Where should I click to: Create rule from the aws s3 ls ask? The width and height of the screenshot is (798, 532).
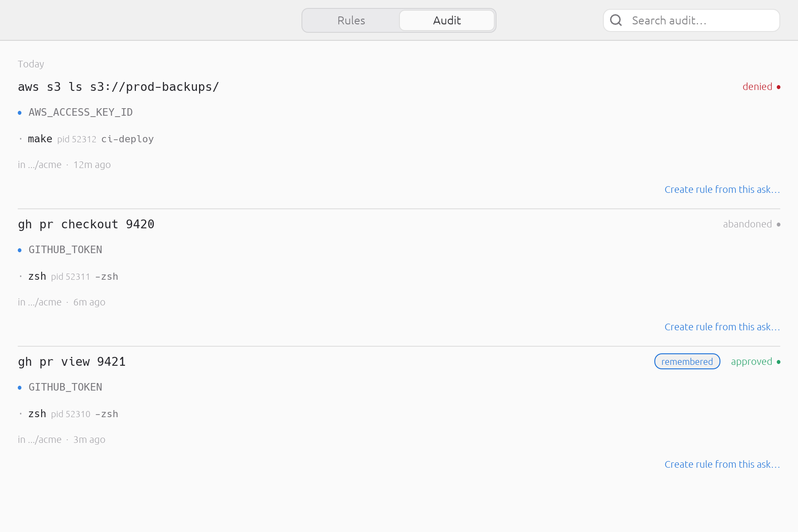click(722, 190)
